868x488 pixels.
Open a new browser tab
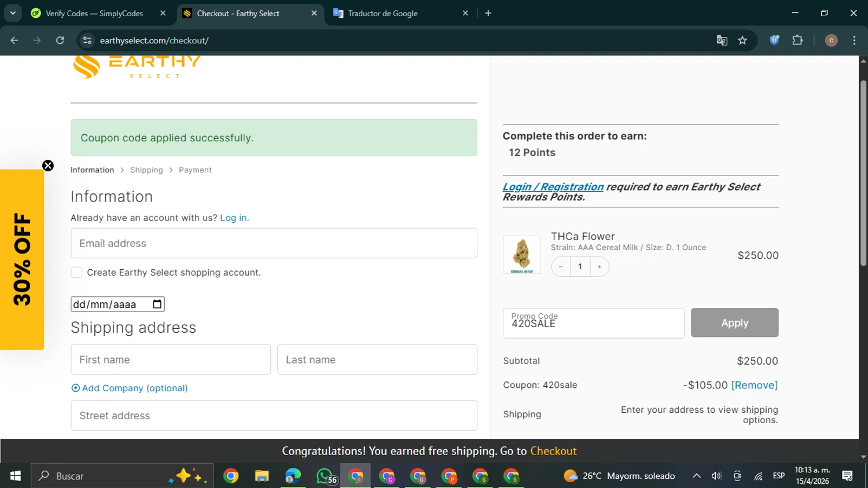(488, 13)
